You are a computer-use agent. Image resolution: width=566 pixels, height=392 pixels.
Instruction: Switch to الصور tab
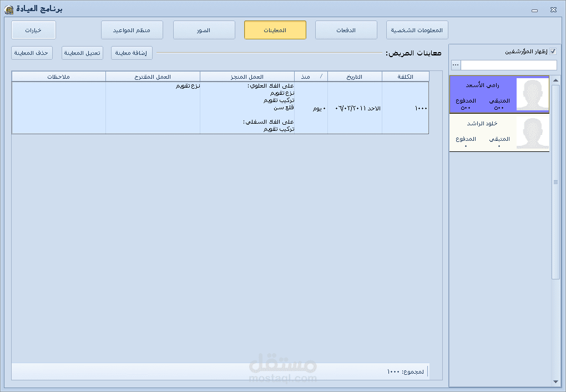click(204, 30)
